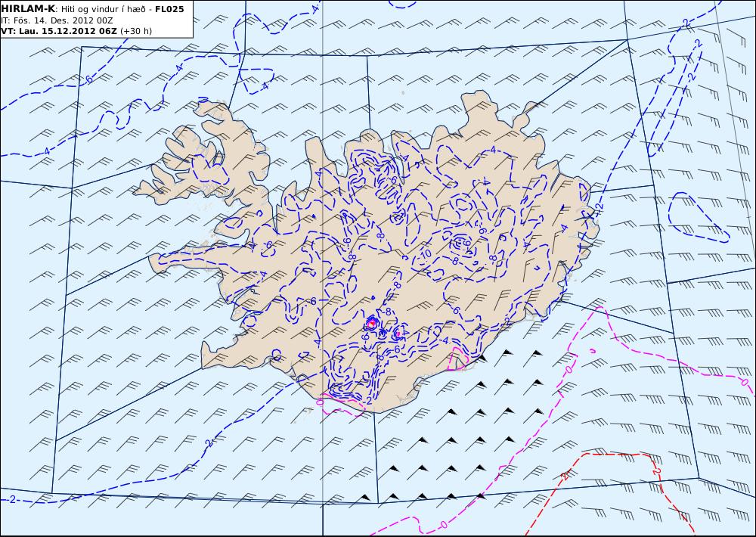
Task: Select the 'IT: Fös. 14. Des. 2012 00Z' line
Action: [x=57, y=20]
